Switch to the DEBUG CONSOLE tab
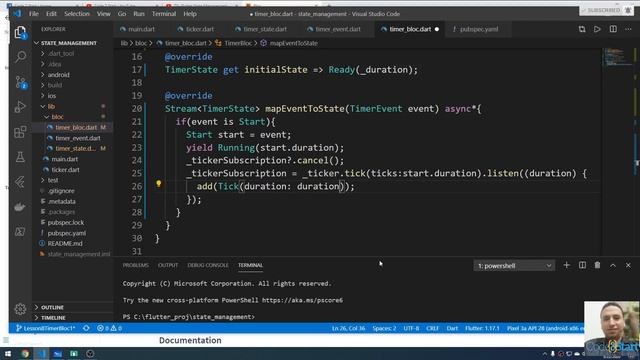The image size is (640, 360). coord(208,265)
